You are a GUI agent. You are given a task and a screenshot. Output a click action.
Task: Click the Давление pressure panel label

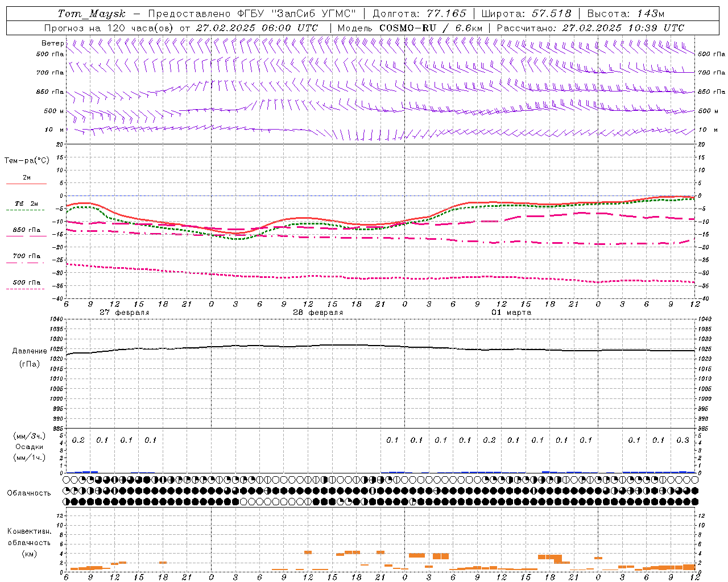[30, 351]
